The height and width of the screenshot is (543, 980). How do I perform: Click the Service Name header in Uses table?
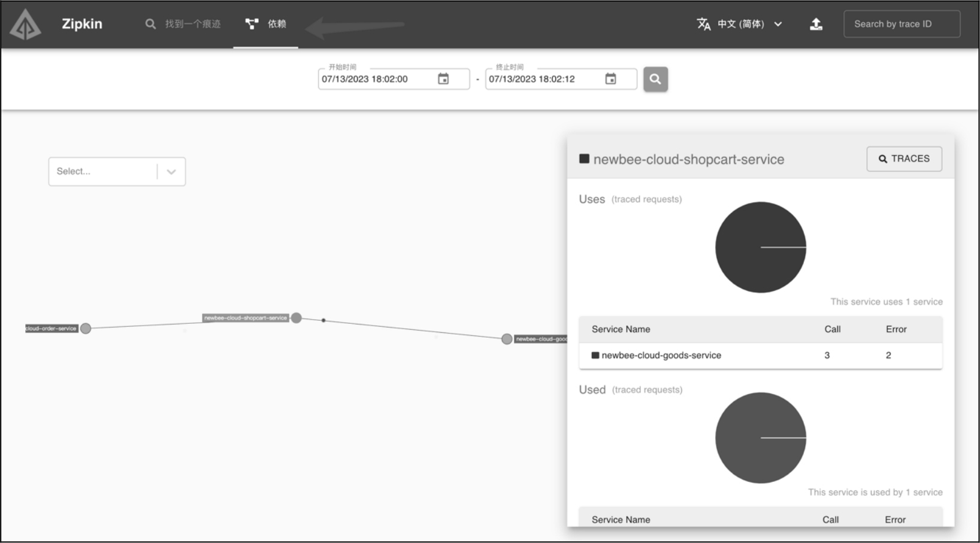(621, 329)
